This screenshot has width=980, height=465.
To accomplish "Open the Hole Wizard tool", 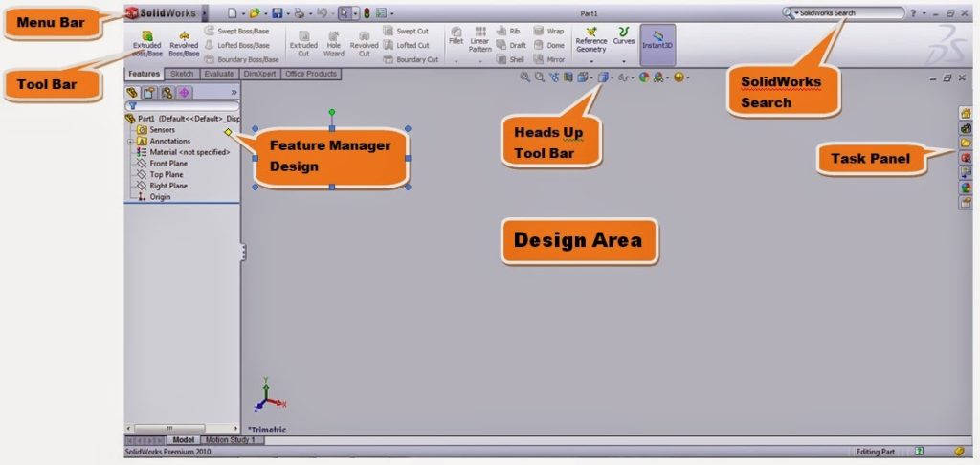I will pyautogui.click(x=333, y=43).
